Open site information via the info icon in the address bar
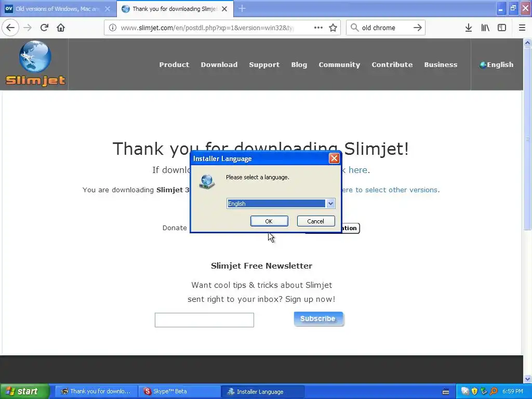Viewport: 532px width, 399px height. coord(113,28)
